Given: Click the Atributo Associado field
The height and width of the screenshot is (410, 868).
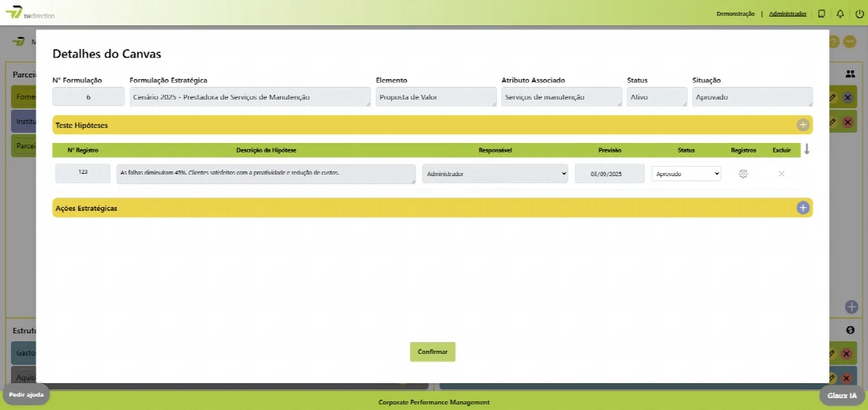Looking at the screenshot, I should (561, 97).
